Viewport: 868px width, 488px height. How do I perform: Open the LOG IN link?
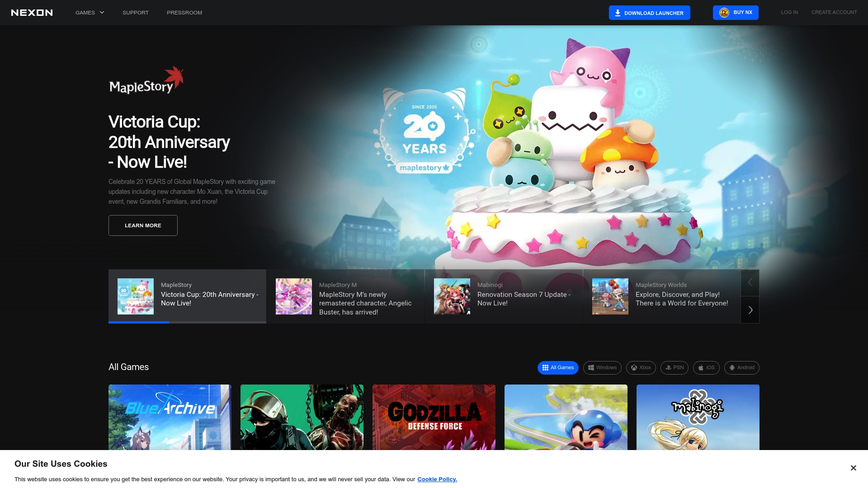tap(789, 12)
